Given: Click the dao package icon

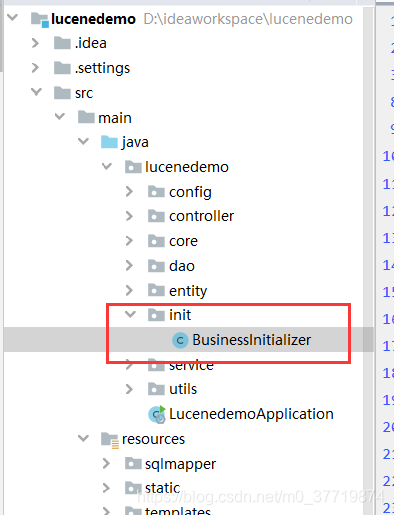Looking at the screenshot, I should 156,266.
